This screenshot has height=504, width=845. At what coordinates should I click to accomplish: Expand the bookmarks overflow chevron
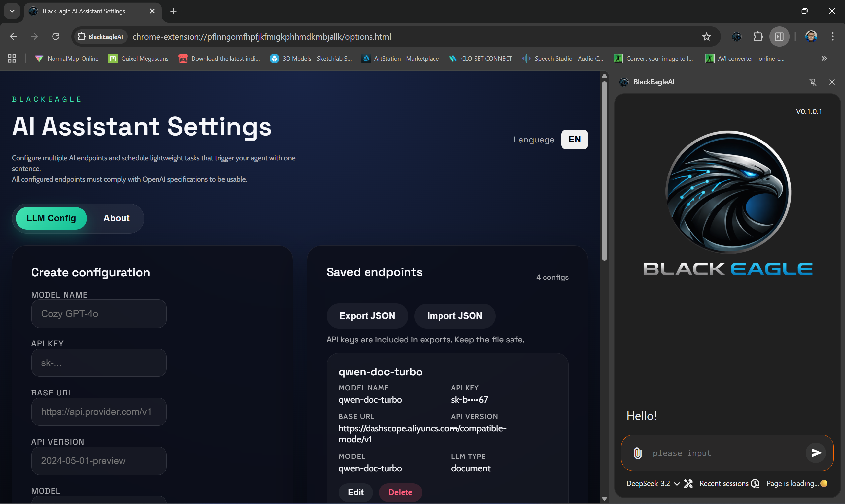pos(824,58)
